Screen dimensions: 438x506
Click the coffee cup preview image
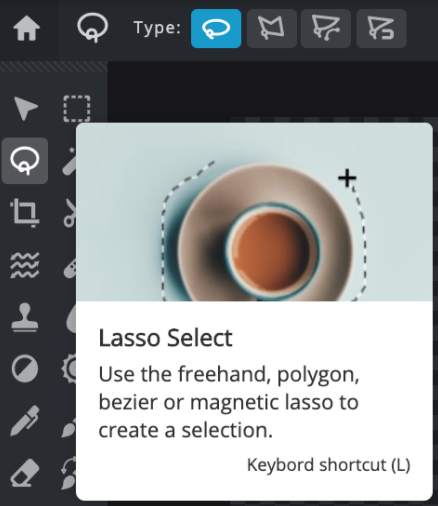point(254,212)
